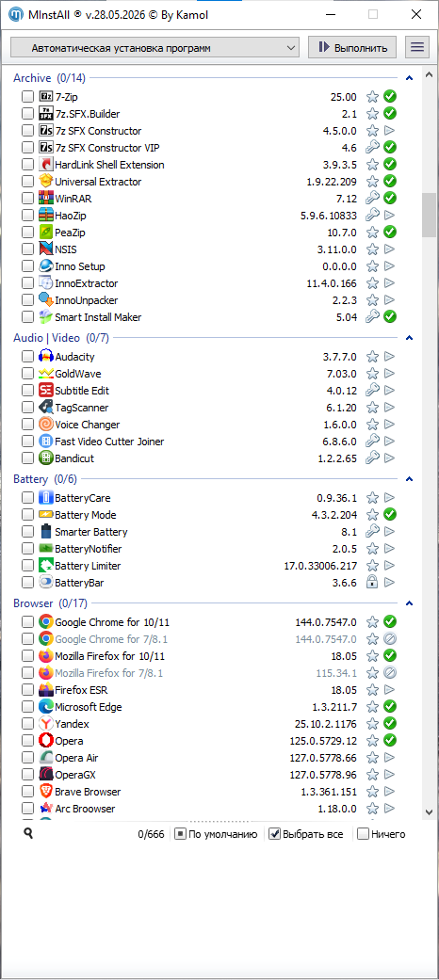The width and height of the screenshot is (439, 980).
Task: Click the BatteryCare icon
Action: click(x=45, y=497)
